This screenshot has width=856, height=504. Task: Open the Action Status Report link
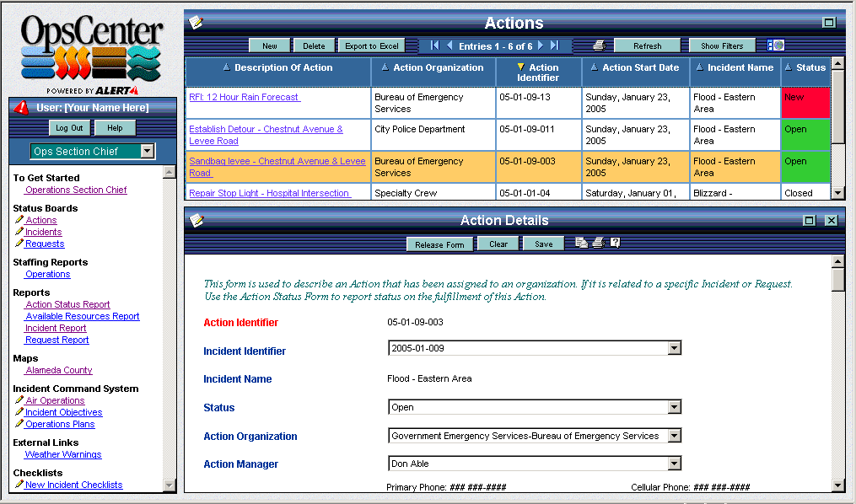pyautogui.click(x=67, y=304)
